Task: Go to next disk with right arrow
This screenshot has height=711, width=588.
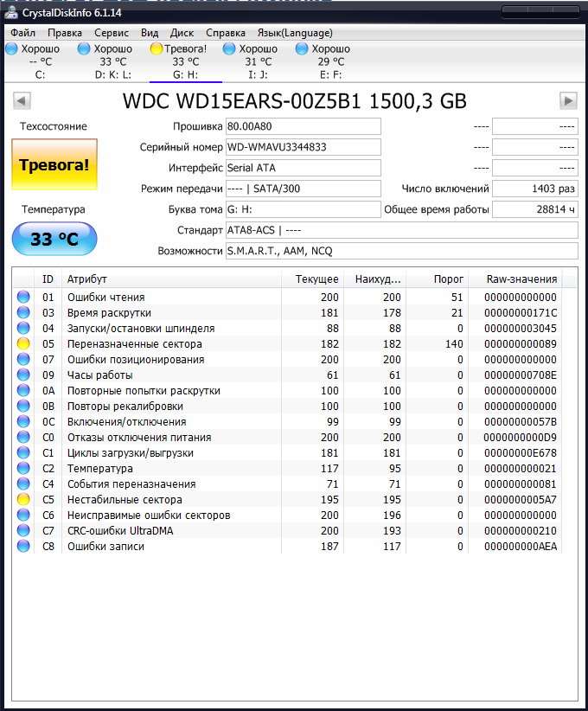Action: tap(568, 100)
